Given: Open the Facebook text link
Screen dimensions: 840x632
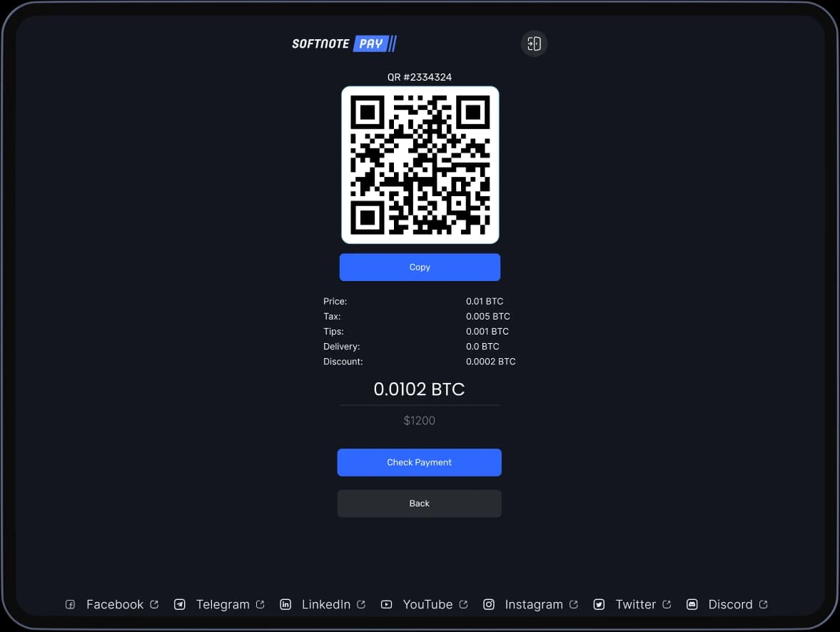Looking at the screenshot, I should pos(115,605).
